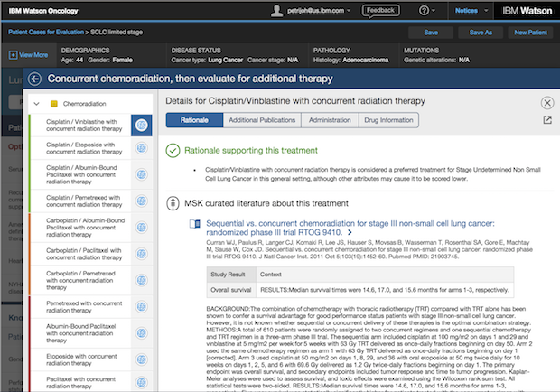Click Cancer type: Lung Cancer text
The width and height of the screenshot is (560, 392).
(207, 60)
